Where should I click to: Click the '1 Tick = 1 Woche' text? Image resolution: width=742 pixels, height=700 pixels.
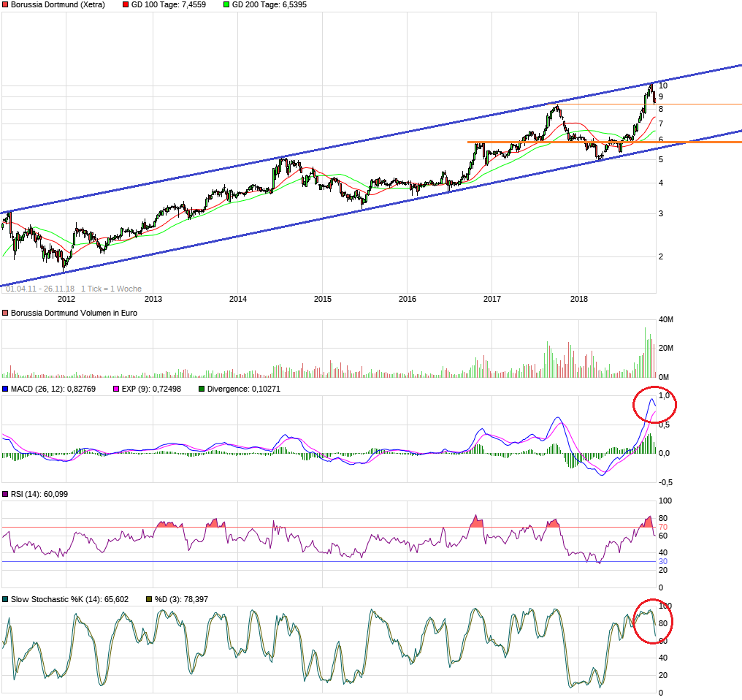(x=111, y=289)
